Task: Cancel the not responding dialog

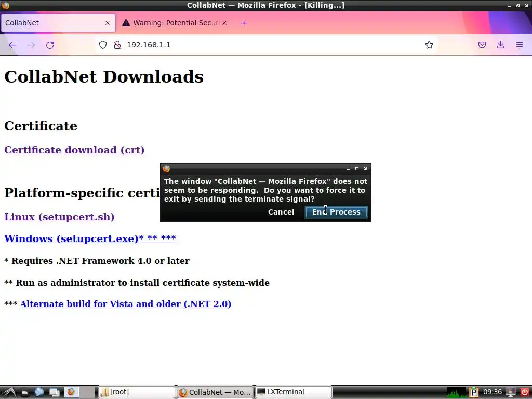Action: click(281, 212)
